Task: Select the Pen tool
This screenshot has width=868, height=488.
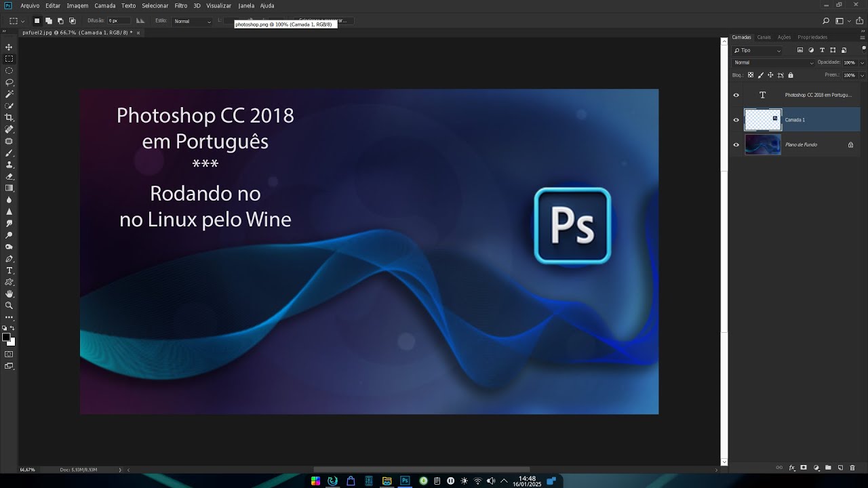Action: pos(9,259)
